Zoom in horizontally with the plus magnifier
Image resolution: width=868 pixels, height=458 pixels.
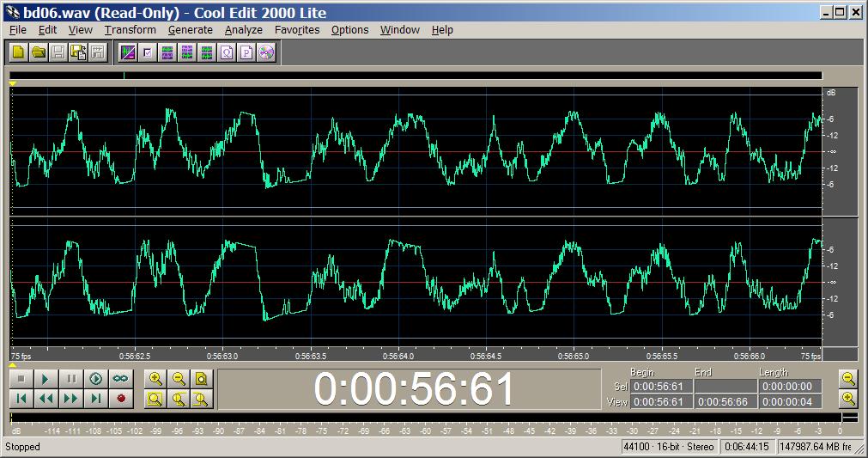pos(155,379)
